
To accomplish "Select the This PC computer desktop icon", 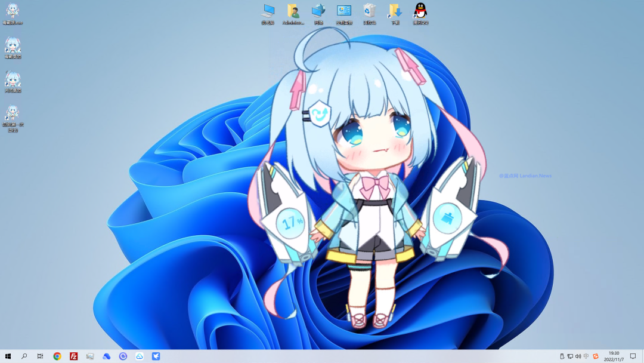I will click(268, 14).
